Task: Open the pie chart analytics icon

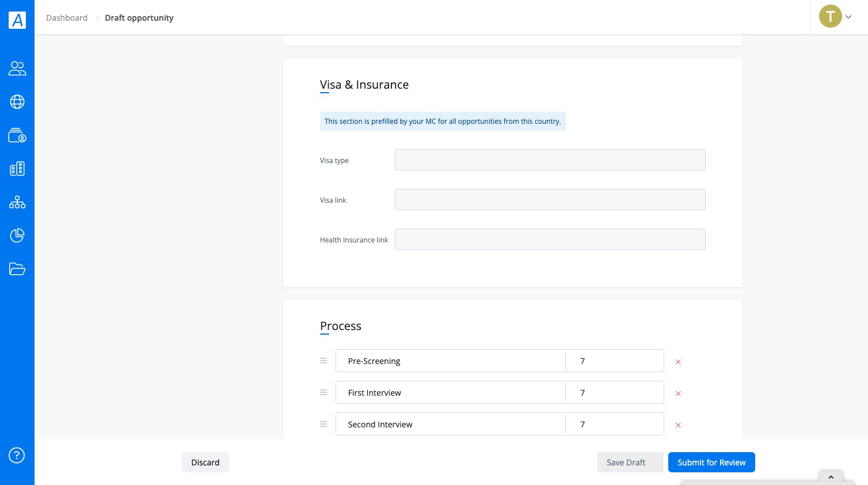Action: (x=17, y=236)
